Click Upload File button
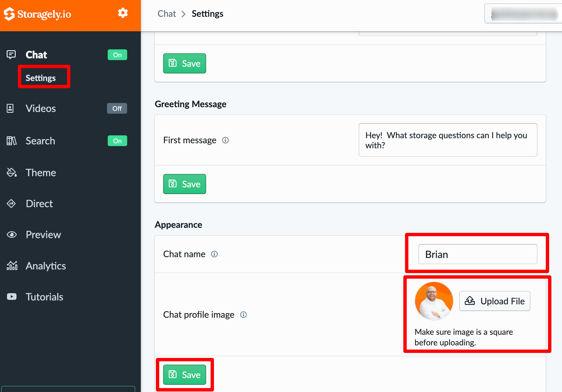 click(495, 301)
